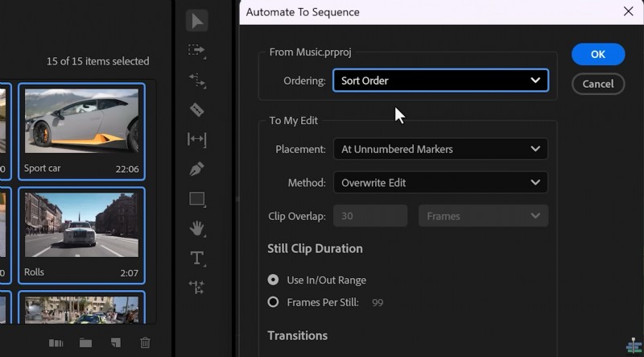Select Use In/Out Range radio button
The height and width of the screenshot is (357, 644).
(273, 280)
